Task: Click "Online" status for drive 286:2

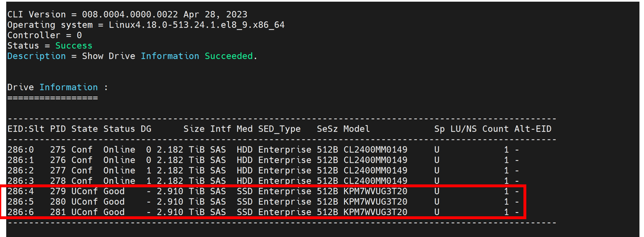Action: pyautogui.click(x=119, y=170)
